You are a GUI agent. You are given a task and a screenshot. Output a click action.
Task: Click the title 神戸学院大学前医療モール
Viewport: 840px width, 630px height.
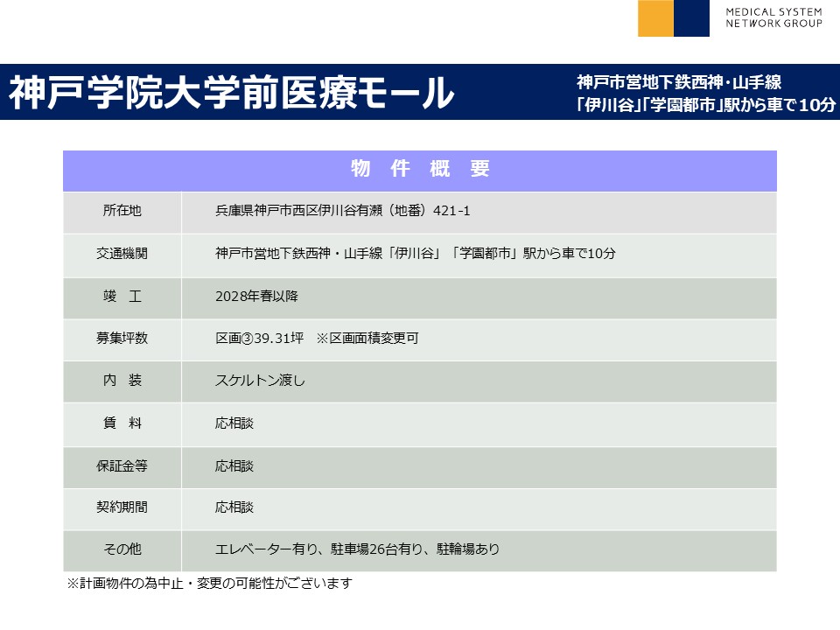tap(231, 92)
